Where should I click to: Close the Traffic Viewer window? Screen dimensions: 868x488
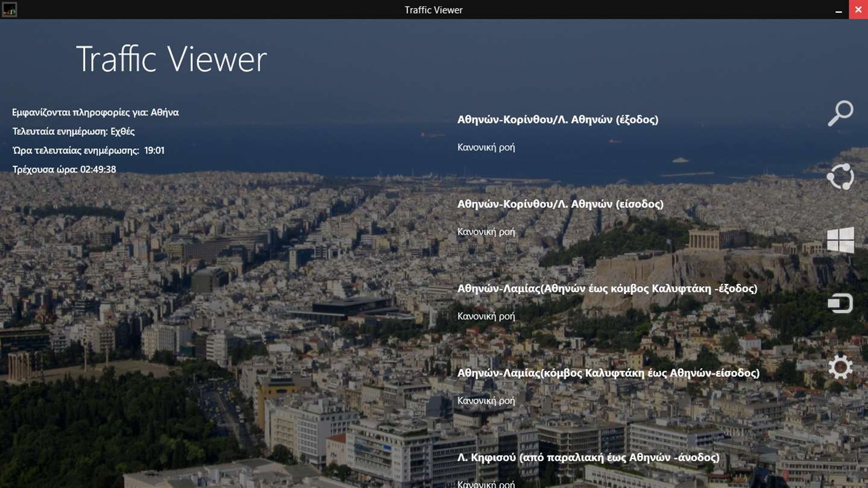pos(858,10)
